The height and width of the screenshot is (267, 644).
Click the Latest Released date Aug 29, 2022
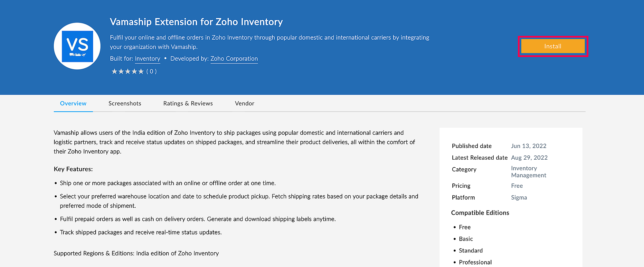point(529,158)
